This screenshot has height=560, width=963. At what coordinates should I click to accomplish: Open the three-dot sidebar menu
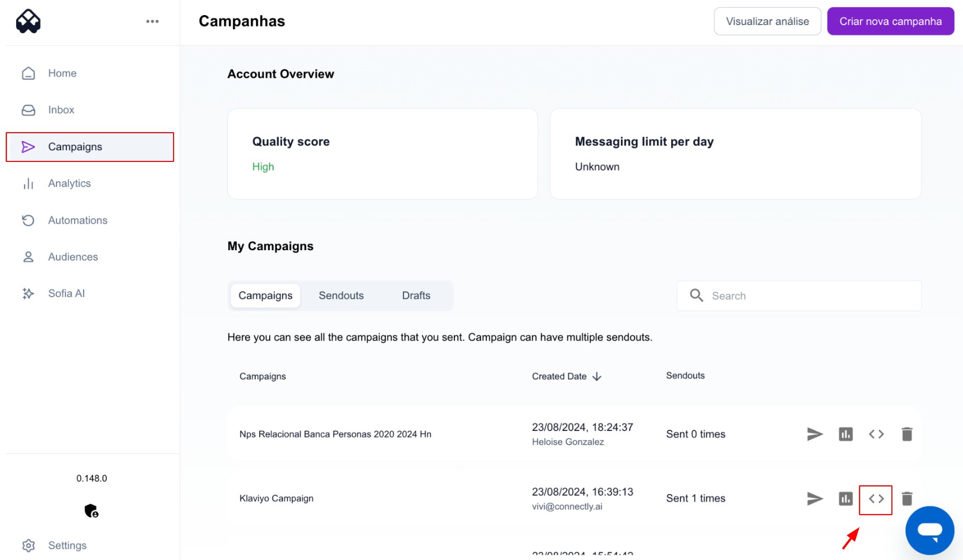tap(152, 21)
